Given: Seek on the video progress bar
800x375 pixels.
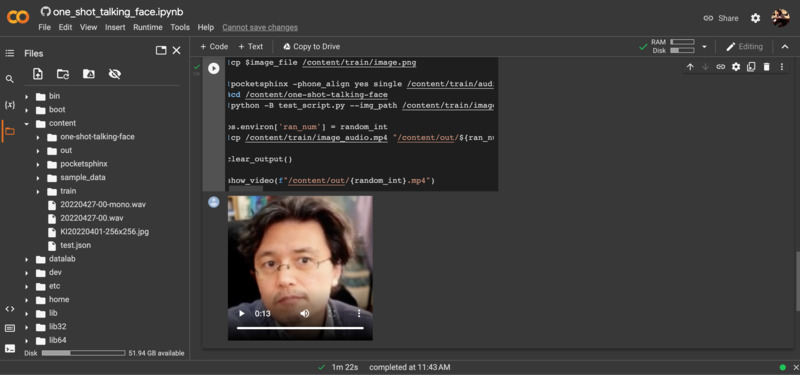Looking at the screenshot, I should (x=300, y=328).
